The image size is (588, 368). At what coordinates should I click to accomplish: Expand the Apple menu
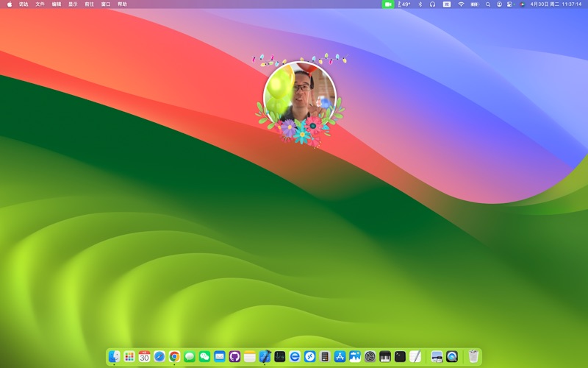[x=10, y=4]
